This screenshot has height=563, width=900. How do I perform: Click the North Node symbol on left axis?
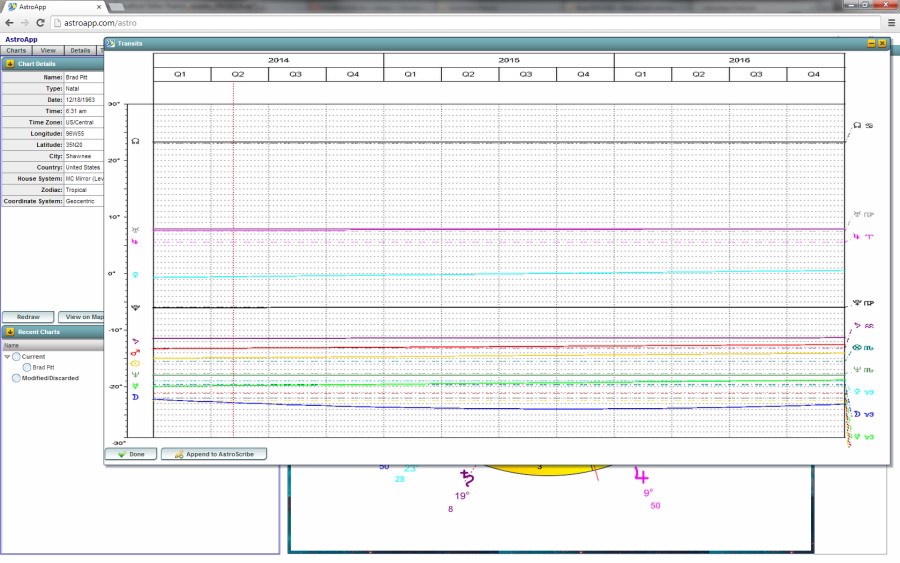pyautogui.click(x=135, y=142)
